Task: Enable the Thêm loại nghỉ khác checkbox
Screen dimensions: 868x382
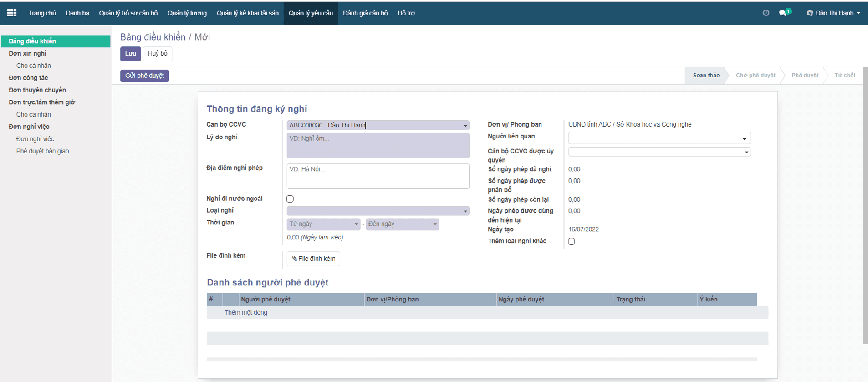Action: click(572, 241)
